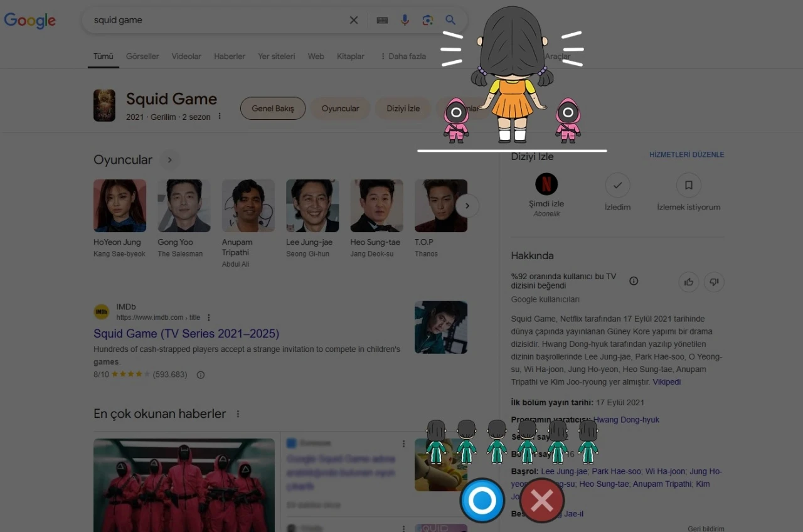Select the Tümü tab
Screen dimensions: 803x532
[x=104, y=56]
